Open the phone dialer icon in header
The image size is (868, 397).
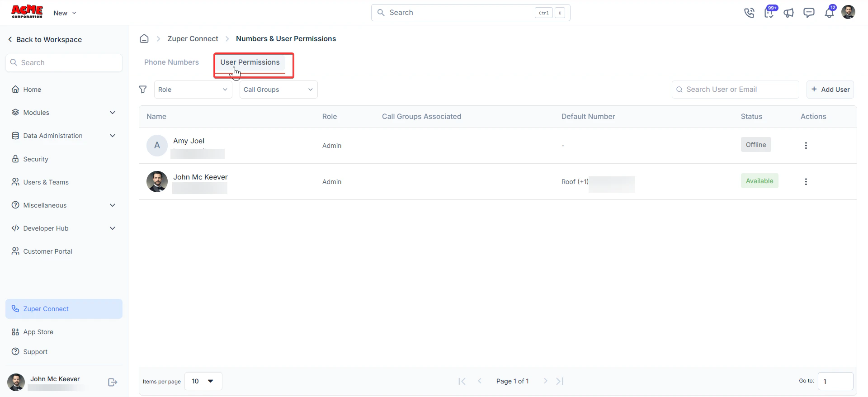pos(749,13)
